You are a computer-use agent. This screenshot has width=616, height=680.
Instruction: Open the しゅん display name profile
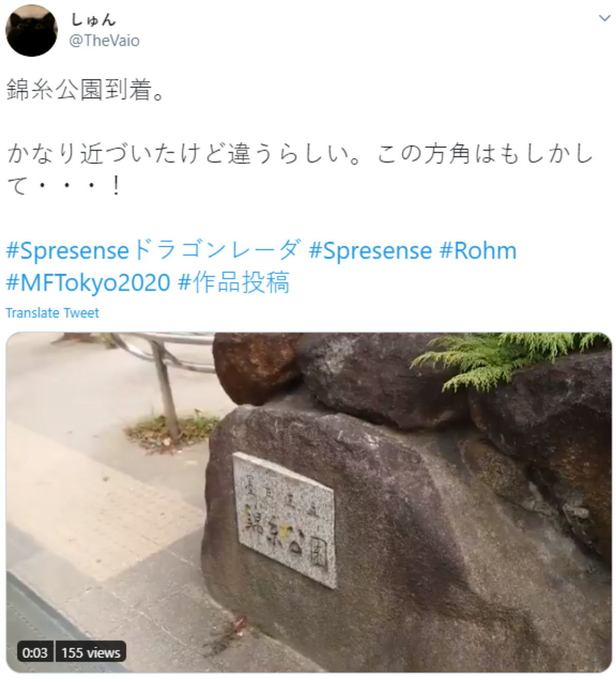93,20
